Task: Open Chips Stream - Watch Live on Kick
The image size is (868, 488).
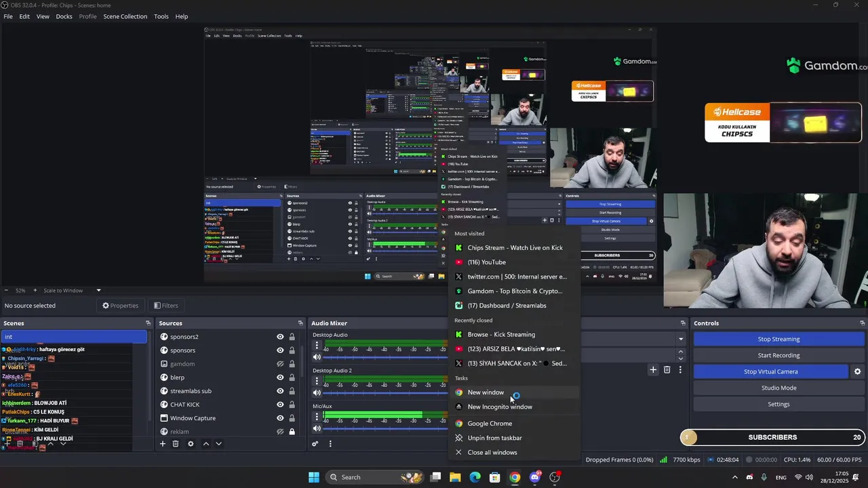Action: (x=515, y=247)
